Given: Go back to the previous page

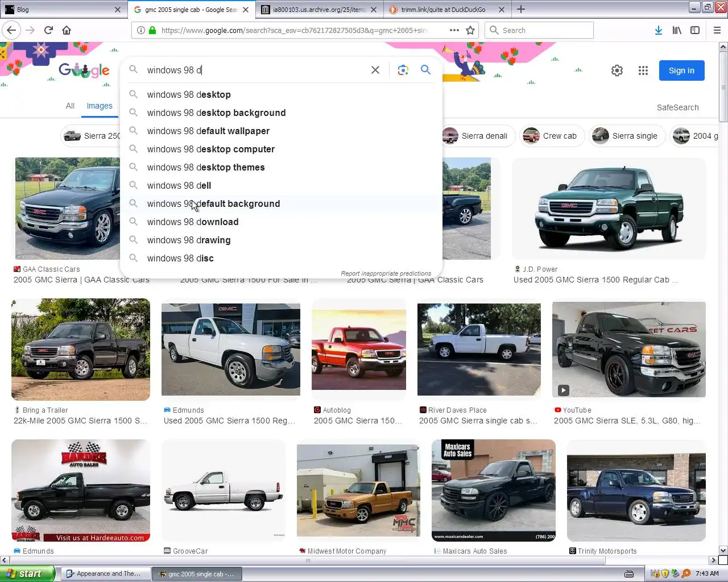Looking at the screenshot, I should click(11, 30).
